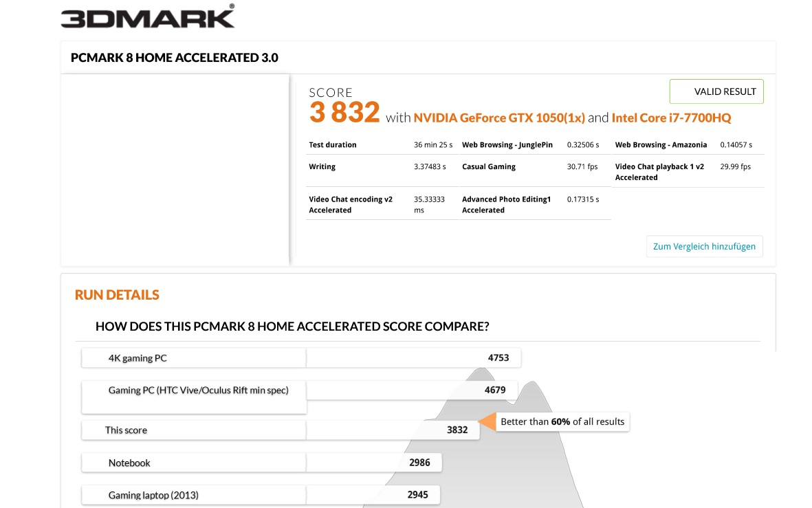Viewport: 812px width, 508px height.
Task: Open the Intel Core i7-7700HQ link
Action: 671,118
